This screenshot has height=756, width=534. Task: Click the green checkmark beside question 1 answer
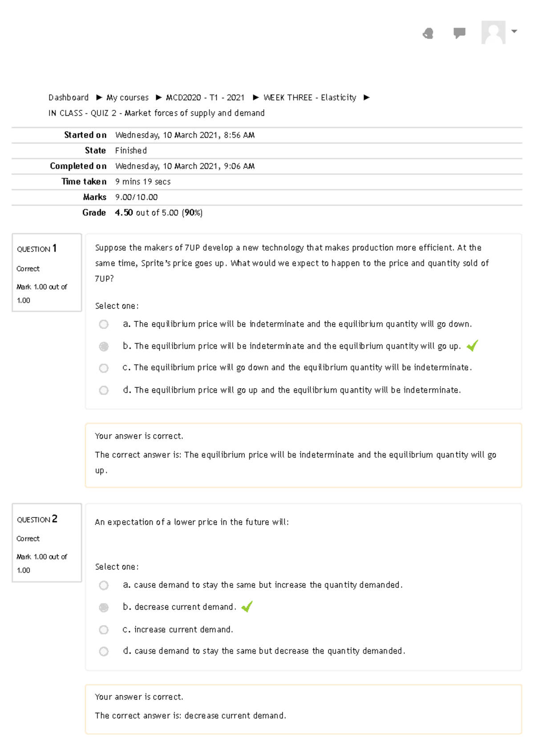(x=473, y=345)
